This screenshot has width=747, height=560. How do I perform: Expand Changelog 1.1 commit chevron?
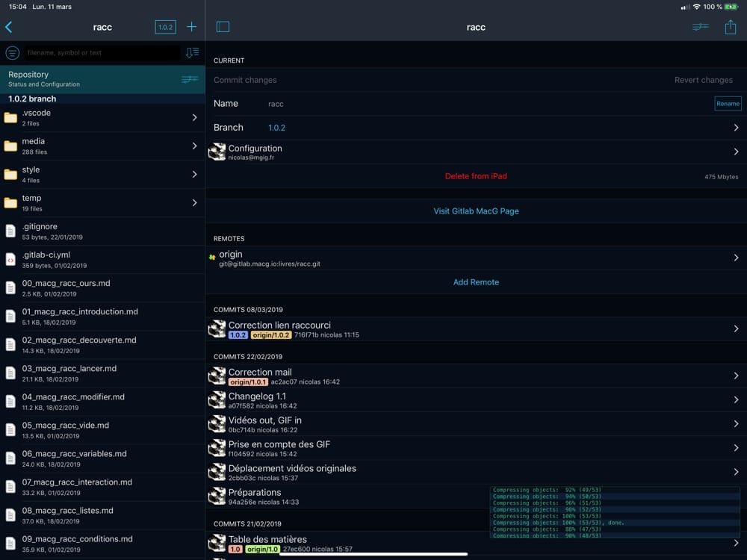[736, 400]
